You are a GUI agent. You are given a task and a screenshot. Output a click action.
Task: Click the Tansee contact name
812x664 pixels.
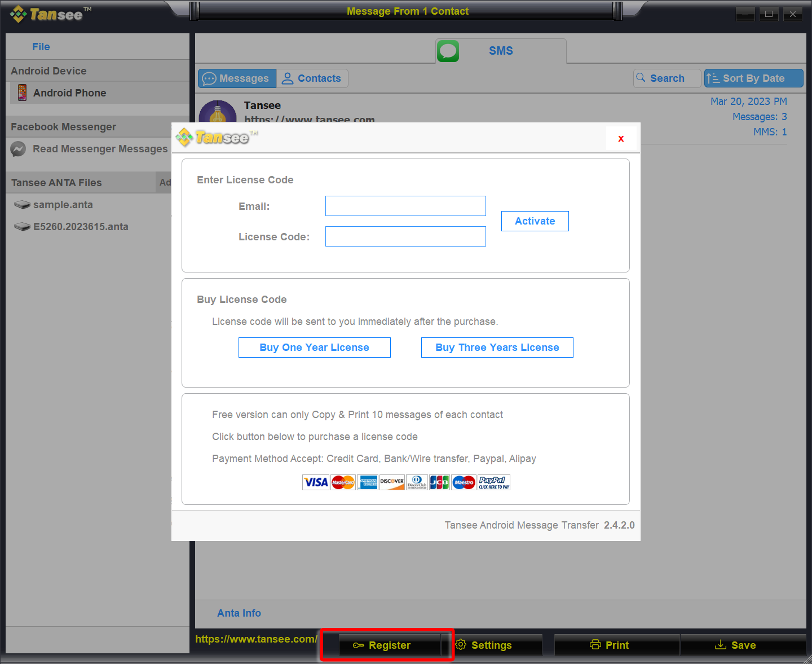point(262,105)
